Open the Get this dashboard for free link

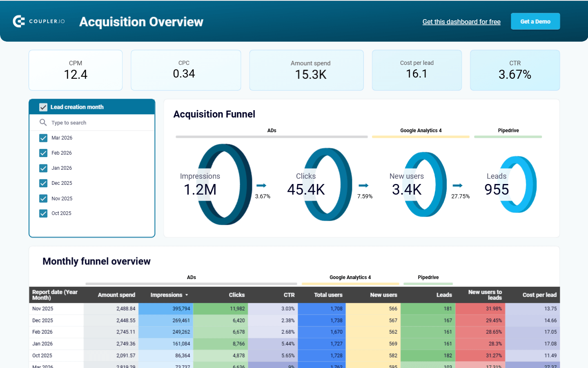pyautogui.click(x=461, y=22)
